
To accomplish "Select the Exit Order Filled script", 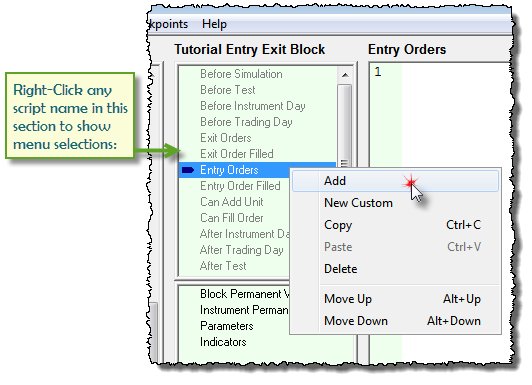I will [x=237, y=154].
